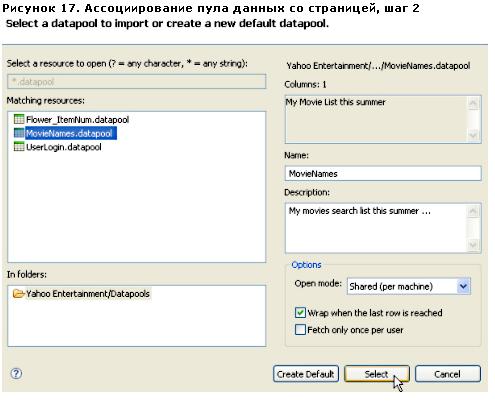Image resolution: width=495 pixels, height=401 pixels.
Task: Toggle Wrap when the last row is reached
Action: point(300,313)
